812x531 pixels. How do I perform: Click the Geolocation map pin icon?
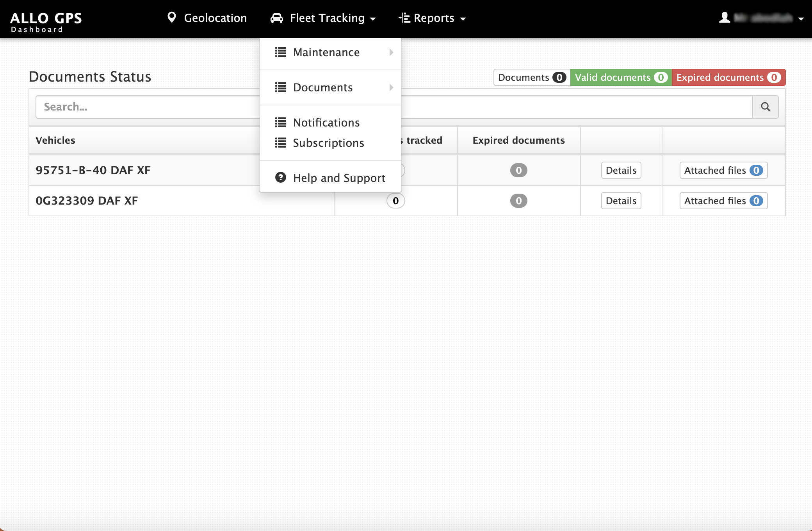171,18
